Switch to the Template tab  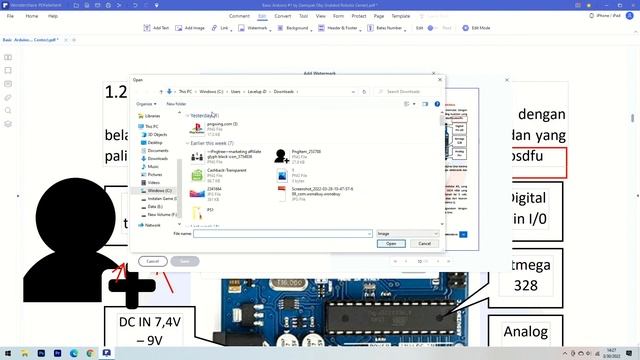[401, 16]
